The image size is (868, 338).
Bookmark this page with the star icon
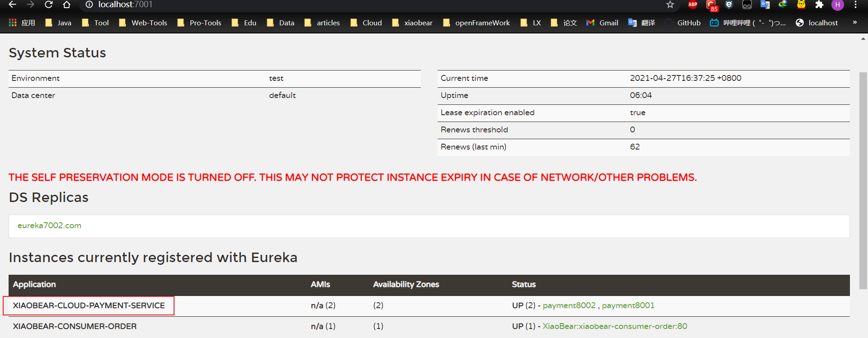click(x=670, y=5)
